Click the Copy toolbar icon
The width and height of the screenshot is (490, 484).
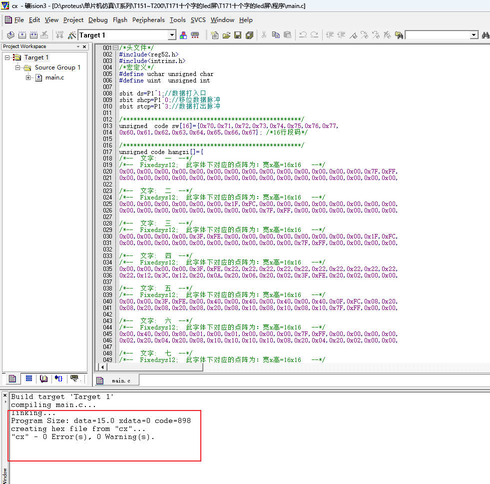[x=276, y=35]
